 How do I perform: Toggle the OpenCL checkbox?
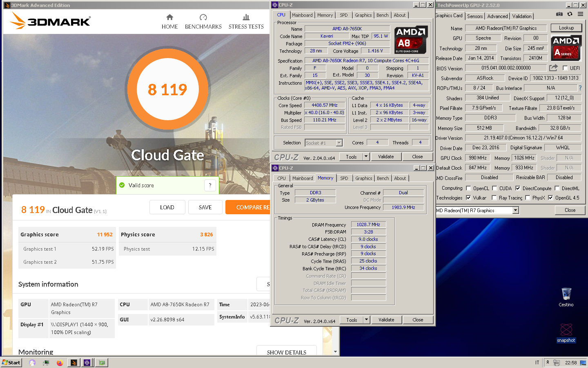pyautogui.click(x=468, y=188)
